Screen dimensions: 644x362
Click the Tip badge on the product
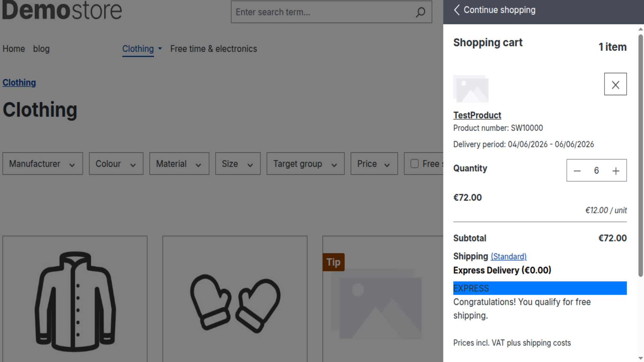pos(333,262)
